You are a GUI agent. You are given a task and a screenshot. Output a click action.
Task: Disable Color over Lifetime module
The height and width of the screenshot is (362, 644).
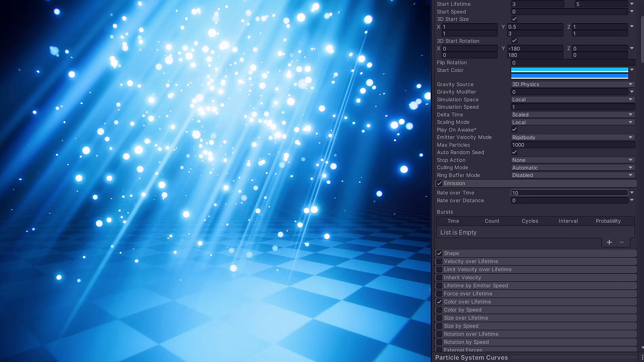(439, 302)
